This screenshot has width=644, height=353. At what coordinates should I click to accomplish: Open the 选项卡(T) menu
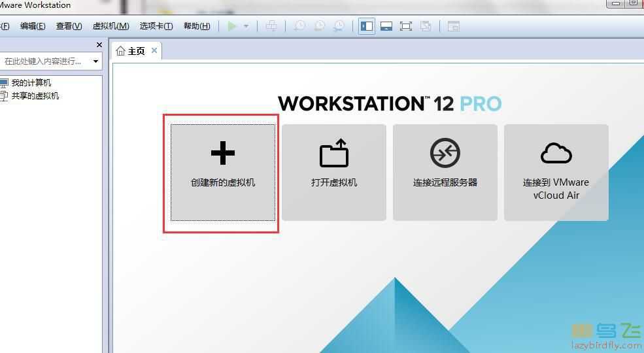156,26
